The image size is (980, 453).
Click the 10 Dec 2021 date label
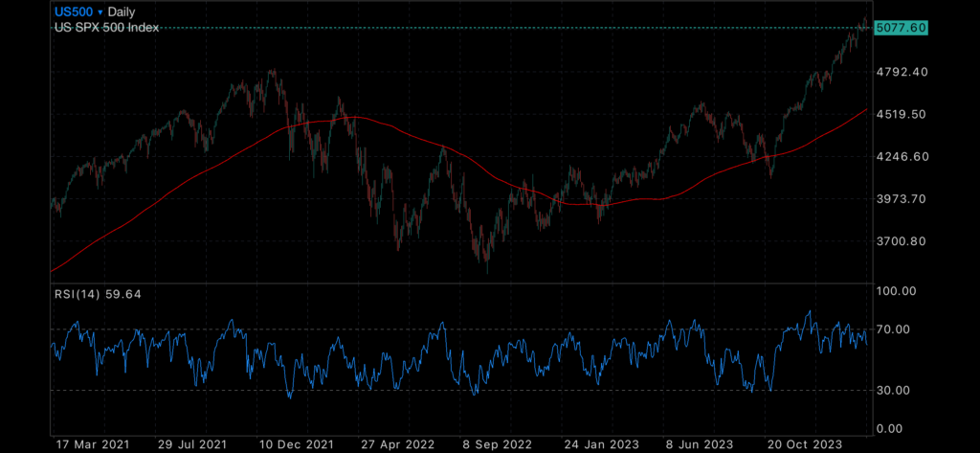297,444
